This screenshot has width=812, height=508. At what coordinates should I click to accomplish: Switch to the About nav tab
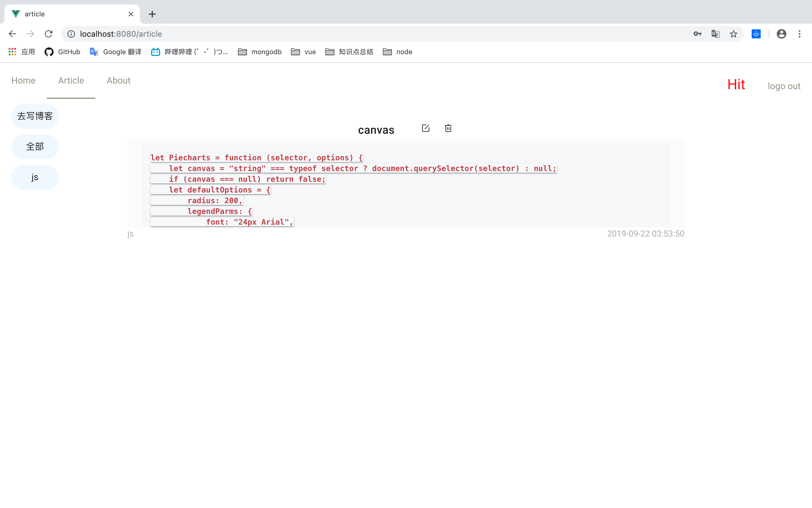pos(118,81)
